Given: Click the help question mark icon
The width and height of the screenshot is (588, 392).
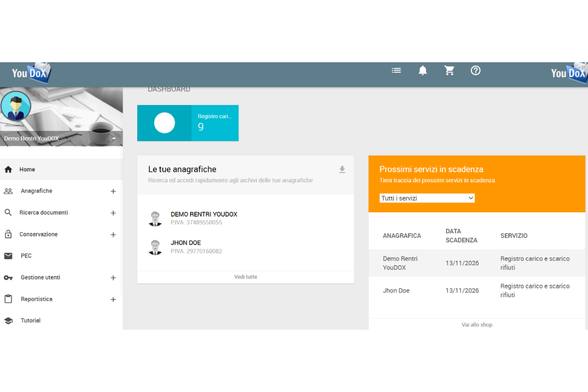Looking at the screenshot, I should [x=475, y=71].
